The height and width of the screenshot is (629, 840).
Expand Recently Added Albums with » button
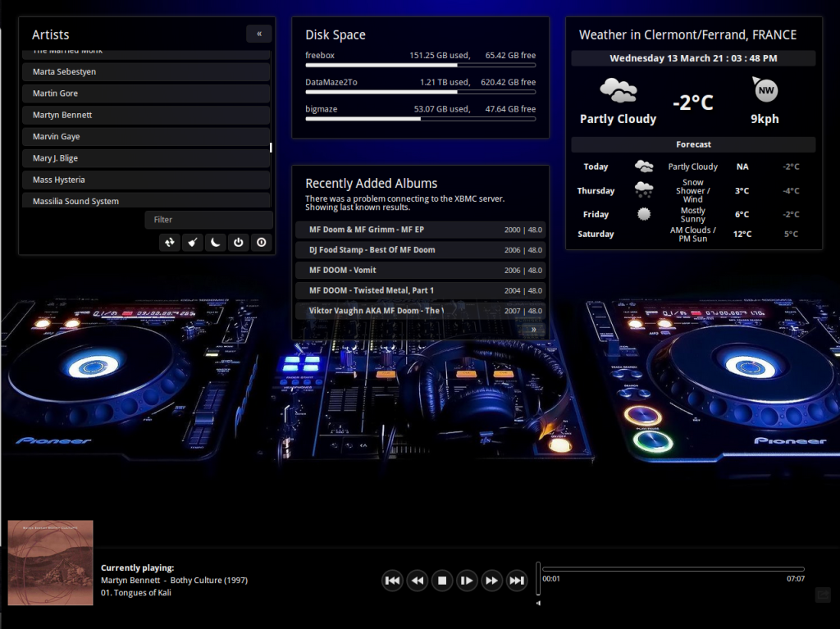point(534,330)
